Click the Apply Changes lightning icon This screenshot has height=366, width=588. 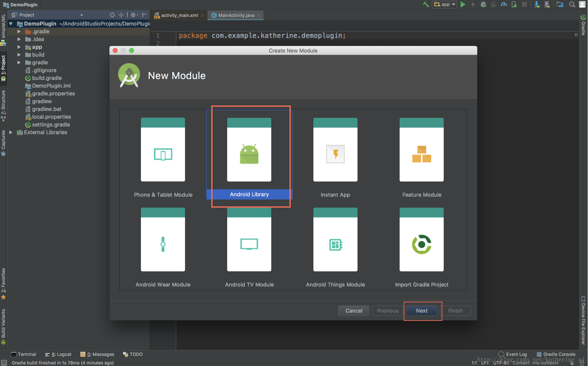473,5
